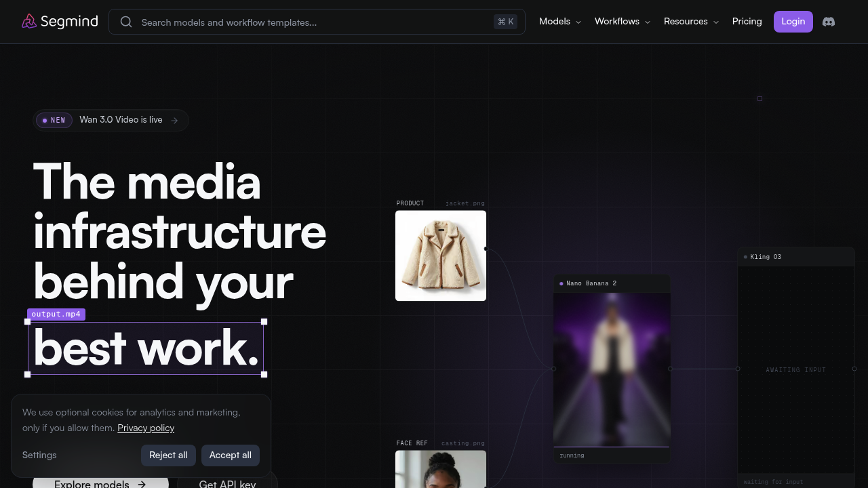Click the face ref casting thumbnail
Screen dimensions: 868x488
click(441, 469)
